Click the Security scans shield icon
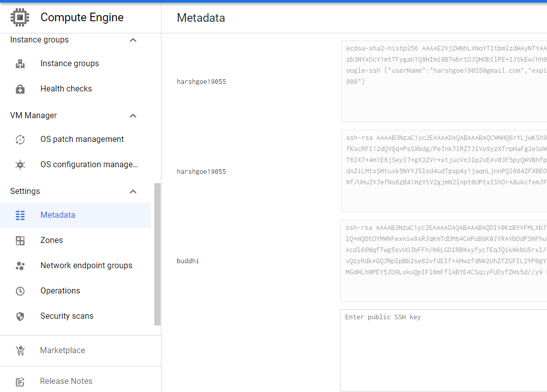Viewport: 547px width, 392px height. (x=20, y=316)
